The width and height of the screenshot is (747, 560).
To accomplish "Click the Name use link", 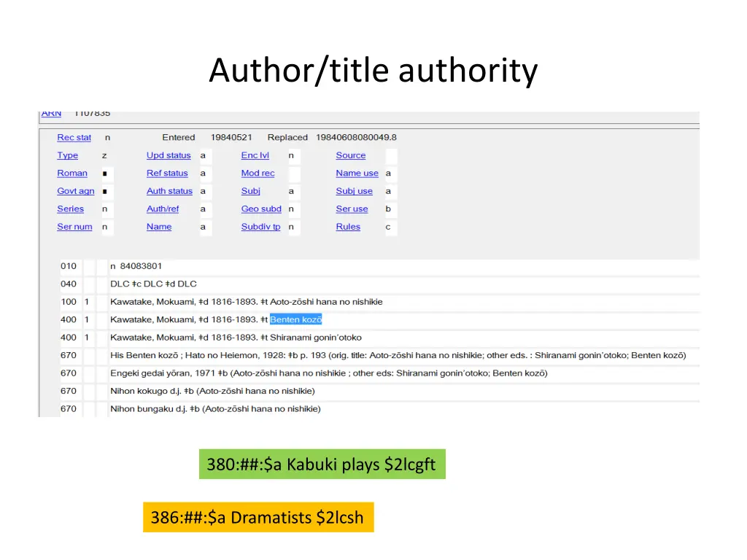I will pyautogui.click(x=357, y=174).
